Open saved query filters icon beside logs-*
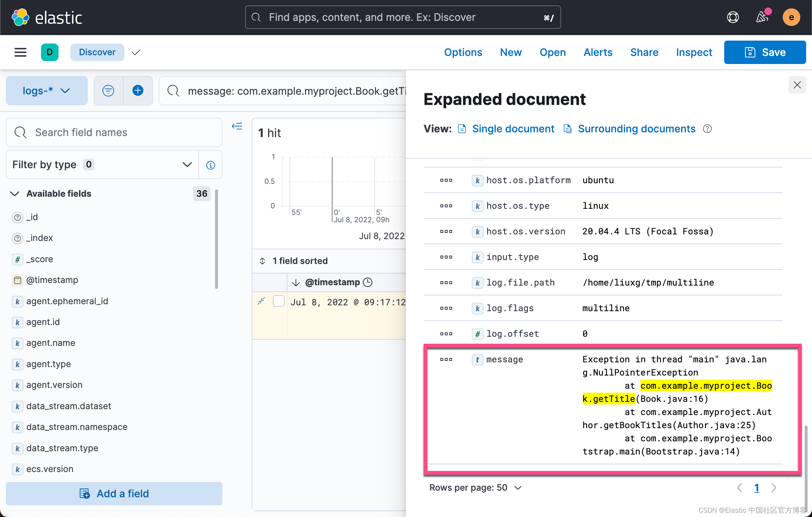 108,90
